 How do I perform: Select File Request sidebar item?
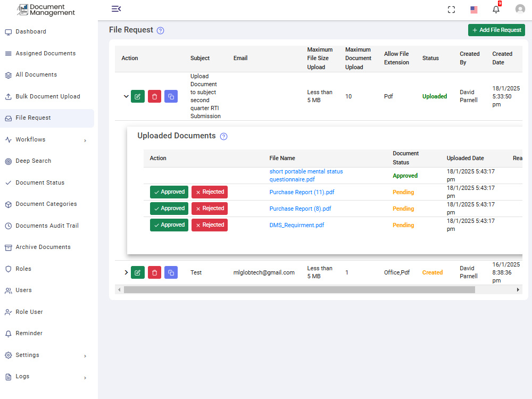point(47,118)
